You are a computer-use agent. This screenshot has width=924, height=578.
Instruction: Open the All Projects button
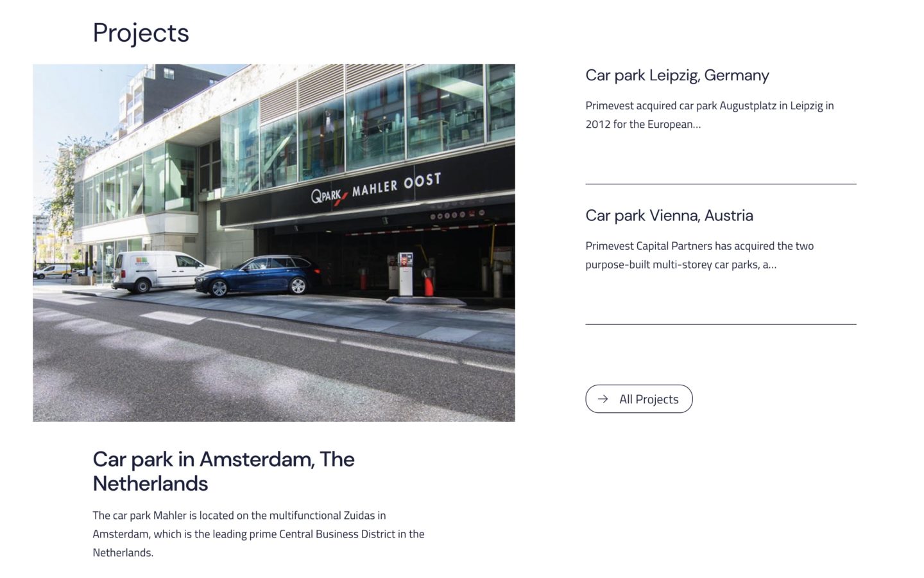click(x=639, y=399)
